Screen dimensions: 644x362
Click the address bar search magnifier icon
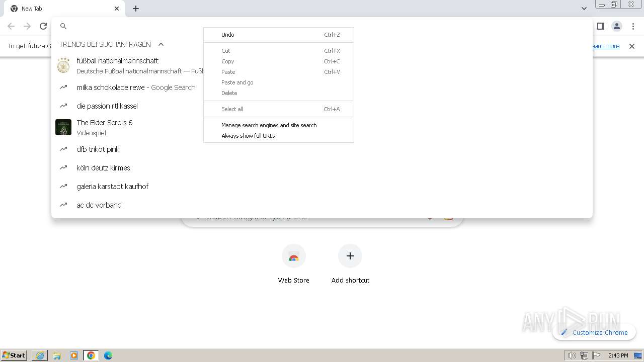[63, 26]
